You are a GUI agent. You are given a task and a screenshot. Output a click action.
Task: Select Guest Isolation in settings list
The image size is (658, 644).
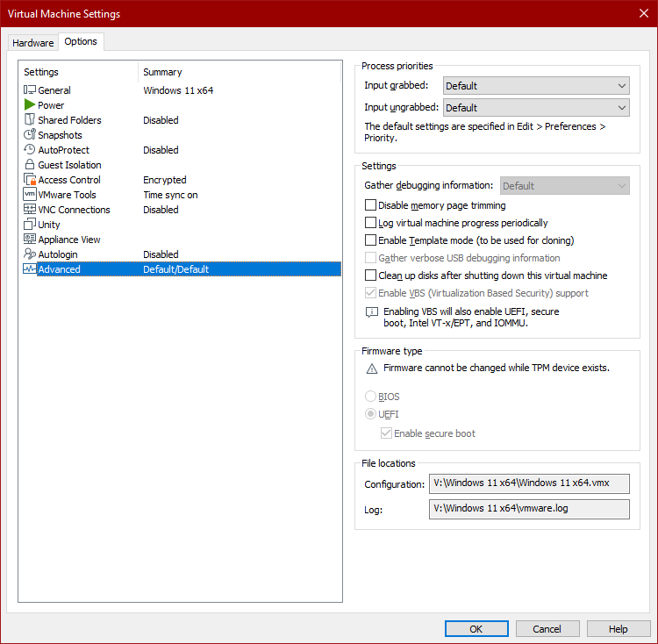click(x=69, y=165)
